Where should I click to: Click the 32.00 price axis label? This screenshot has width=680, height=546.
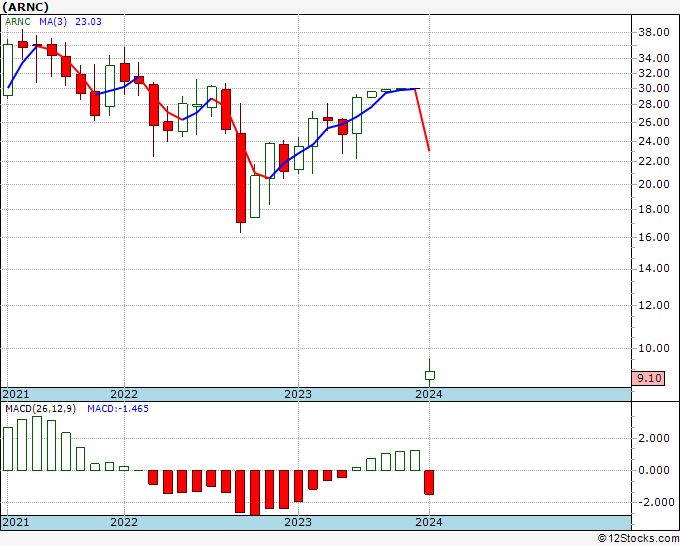654,73
